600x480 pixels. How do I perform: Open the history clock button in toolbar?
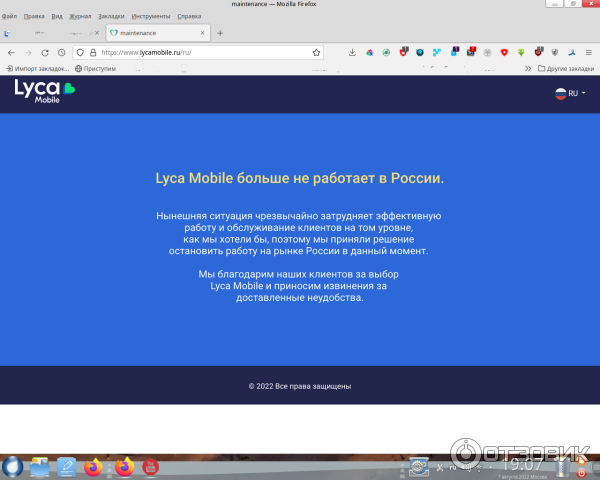tap(62, 53)
